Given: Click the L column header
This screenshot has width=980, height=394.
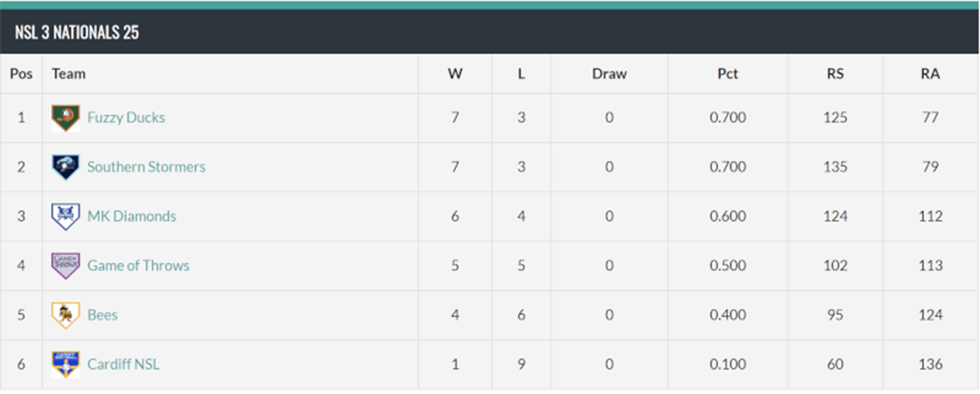Looking at the screenshot, I should (x=521, y=74).
